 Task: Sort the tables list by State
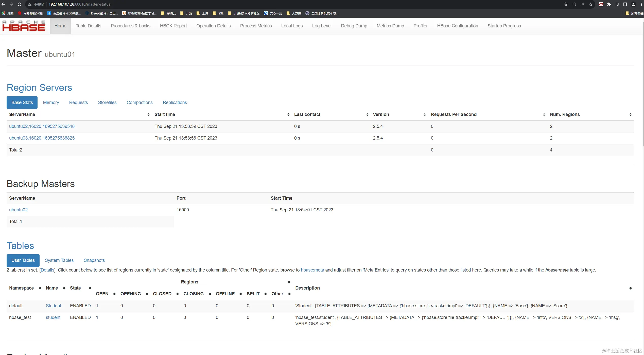pyautogui.click(x=90, y=288)
